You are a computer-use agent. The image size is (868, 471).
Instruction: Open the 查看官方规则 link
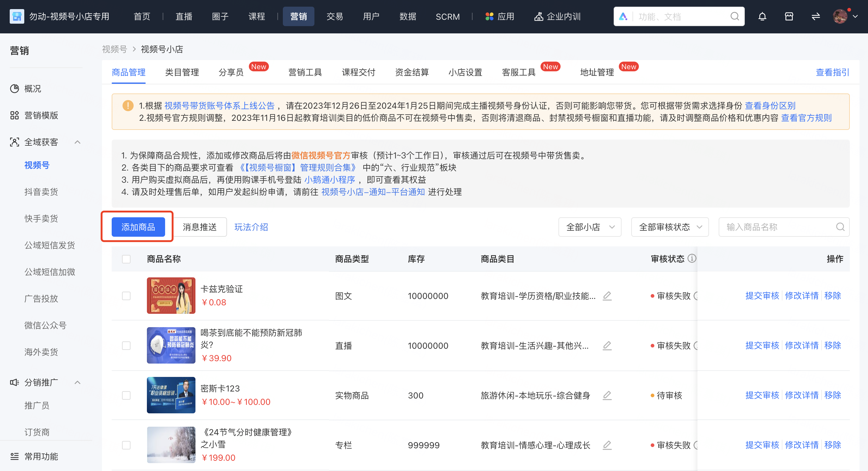coord(806,117)
